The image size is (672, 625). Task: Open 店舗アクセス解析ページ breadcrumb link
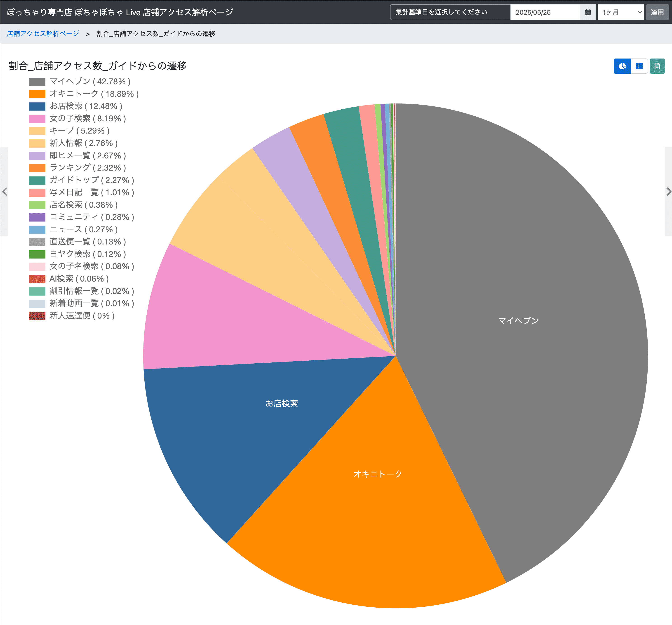pos(43,33)
